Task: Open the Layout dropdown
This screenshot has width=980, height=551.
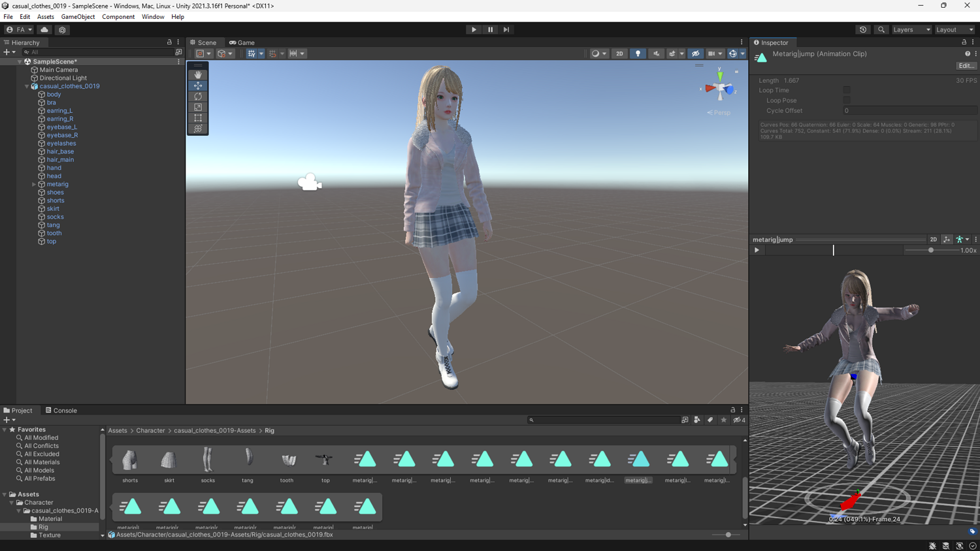Action: pyautogui.click(x=955, y=29)
